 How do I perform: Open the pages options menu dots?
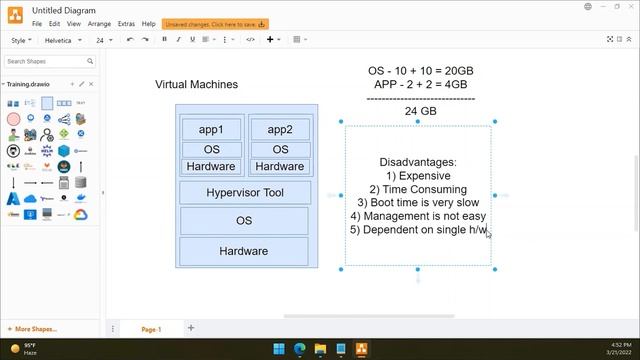tap(113, 329)
